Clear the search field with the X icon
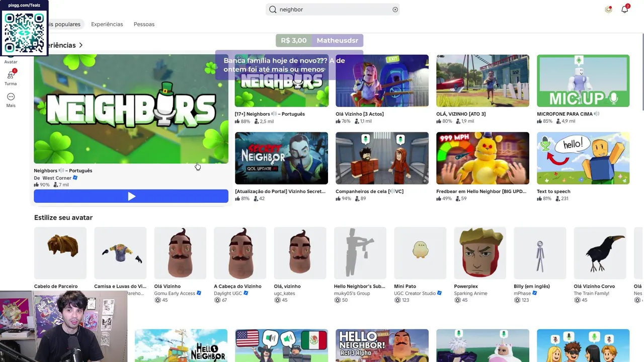Screen dimensions: 644x362 pyautogui.click(x=395, y=10)
